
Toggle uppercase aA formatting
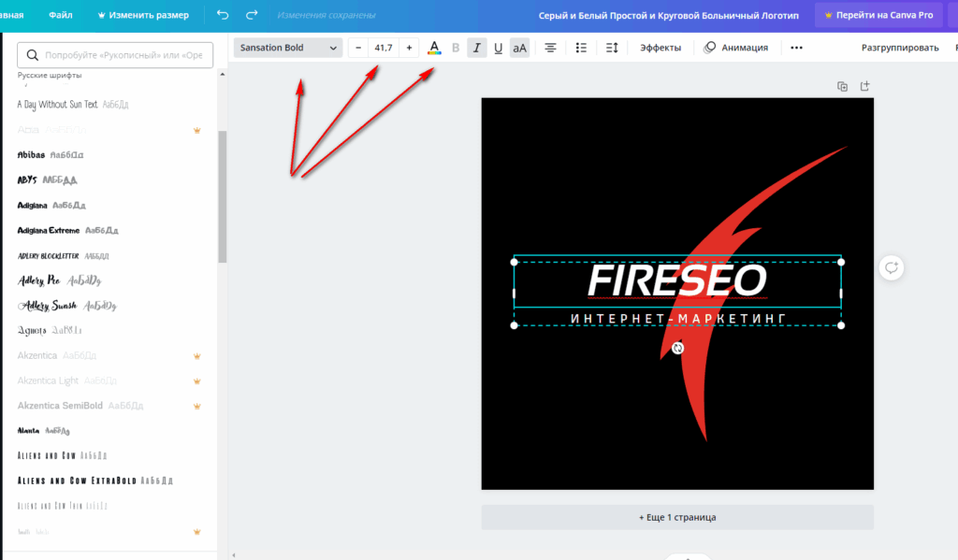pyautogui.click(x=519, y=48)
